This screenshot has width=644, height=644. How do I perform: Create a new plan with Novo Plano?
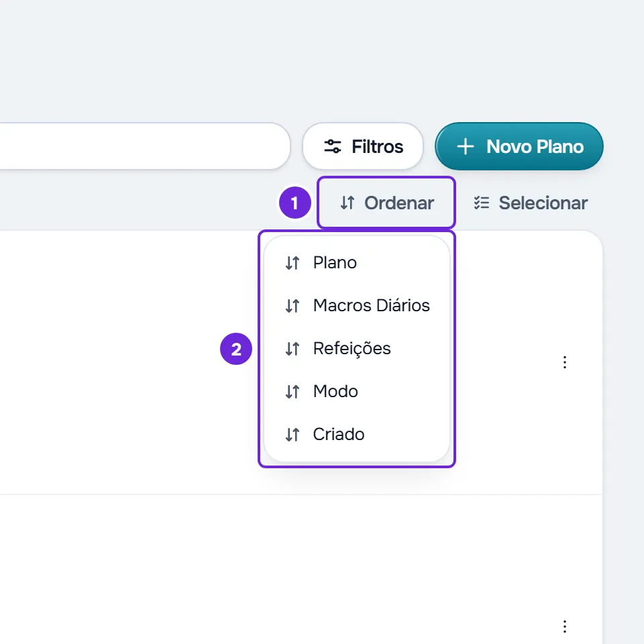(x=519, y=146)
